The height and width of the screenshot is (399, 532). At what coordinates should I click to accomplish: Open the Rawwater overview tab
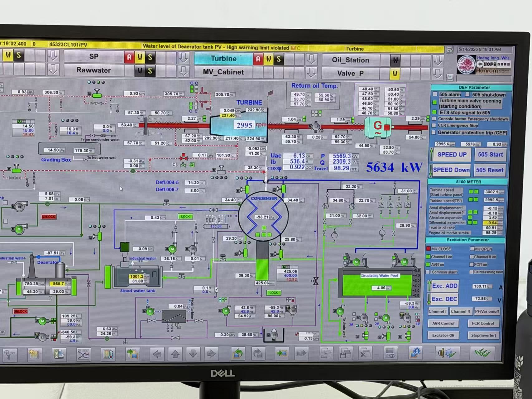tap(93, 70)
